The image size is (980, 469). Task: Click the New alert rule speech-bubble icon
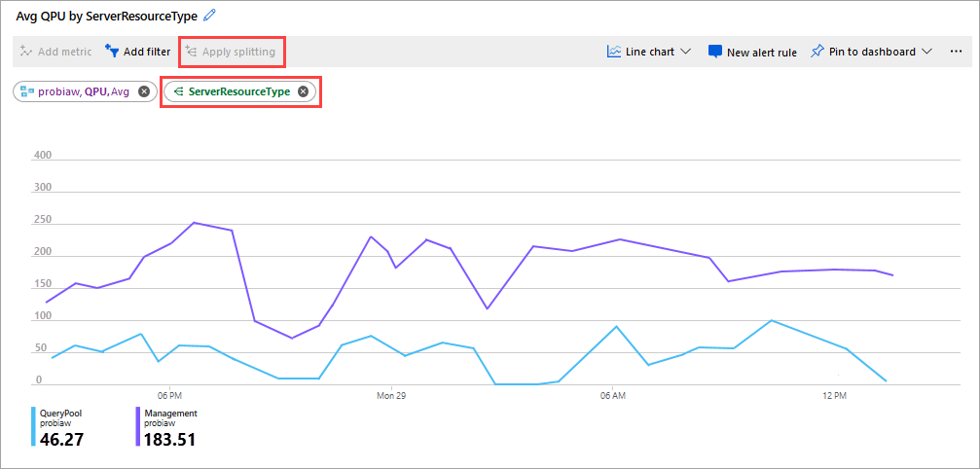(715, 52)
